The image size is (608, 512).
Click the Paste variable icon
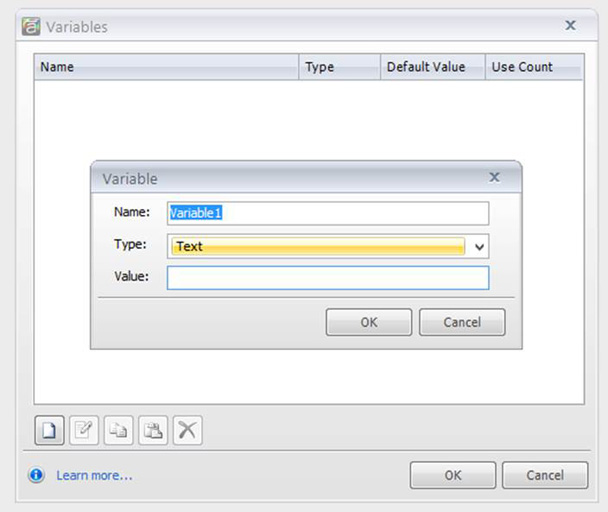click(153, 431)
